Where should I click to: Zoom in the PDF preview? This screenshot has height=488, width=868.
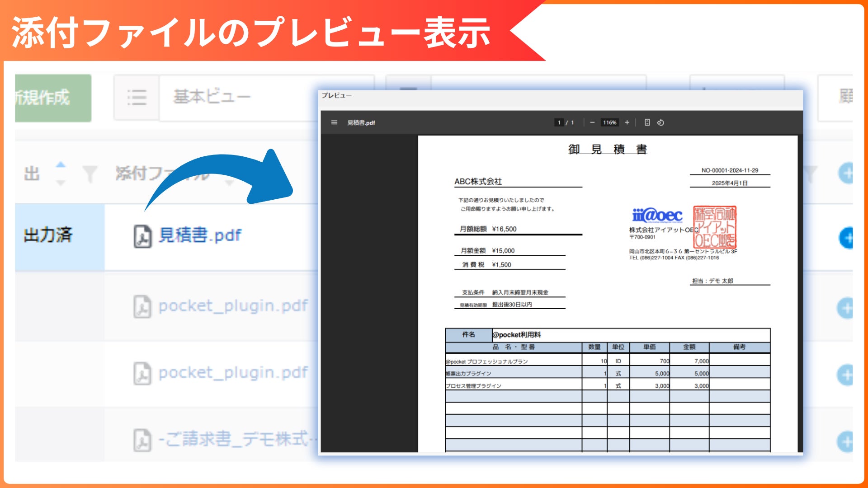pos(627,122)
